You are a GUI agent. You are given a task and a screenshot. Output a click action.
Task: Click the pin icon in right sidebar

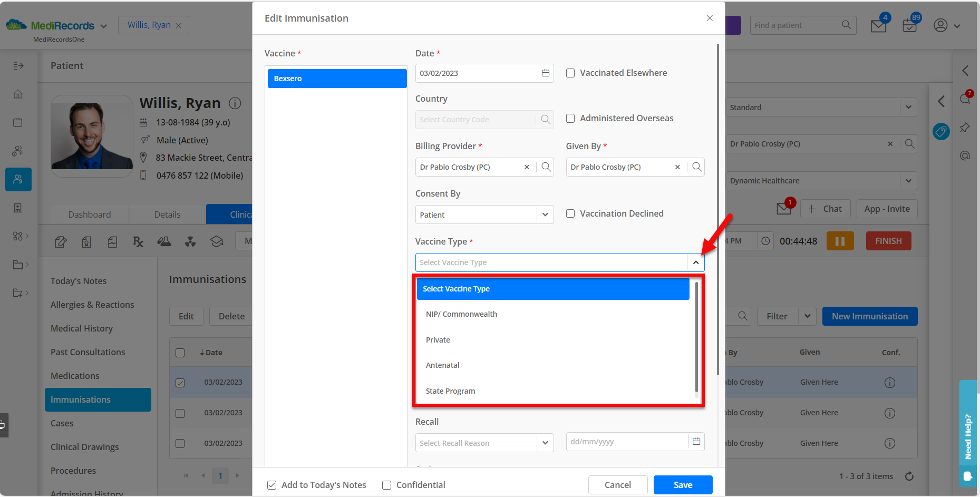click(x=965, y=128)
